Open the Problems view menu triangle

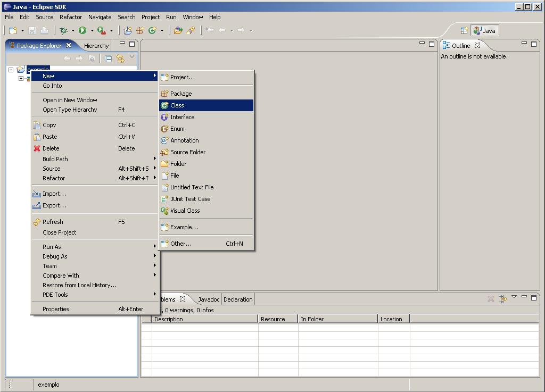click(514, 297)
